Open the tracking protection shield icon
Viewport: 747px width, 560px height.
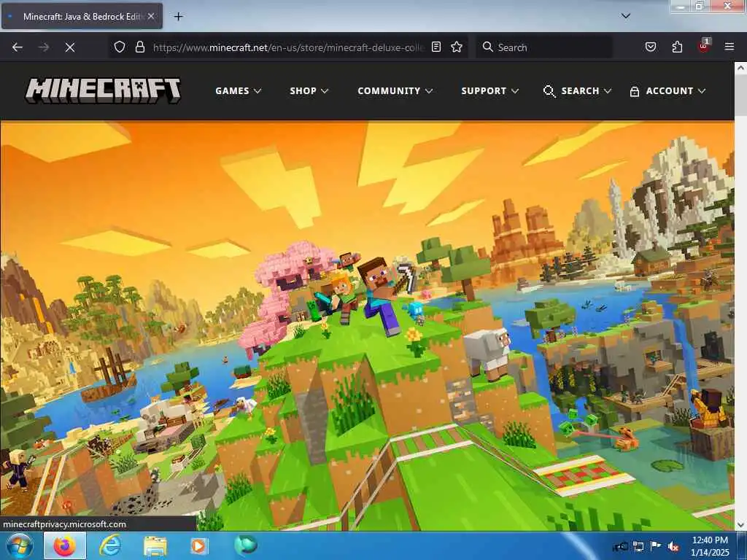point(120,47)
